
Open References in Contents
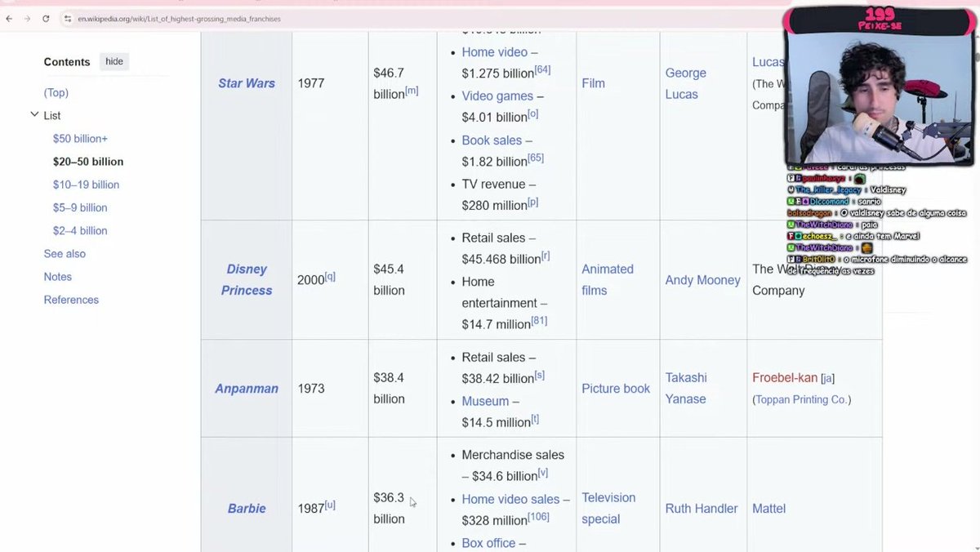pos(71,300)
